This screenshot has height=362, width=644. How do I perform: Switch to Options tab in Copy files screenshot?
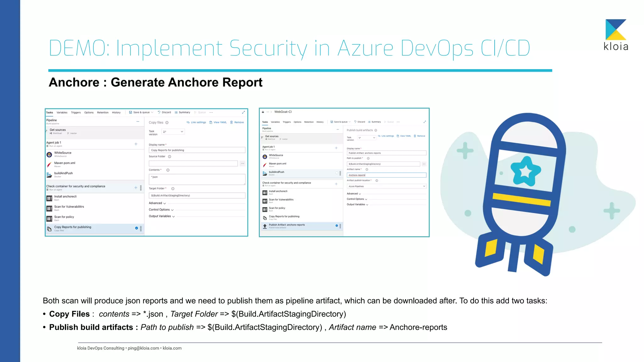89,112
